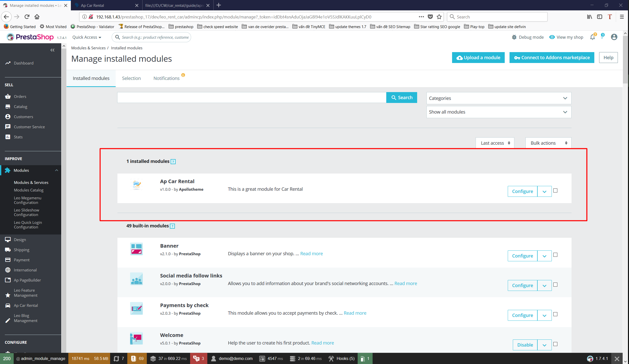The width and height of the screenshot is (629, 364).
Task: Click the Debug mode bug icon
Action: pyautogui.click(x=514, y=37)
